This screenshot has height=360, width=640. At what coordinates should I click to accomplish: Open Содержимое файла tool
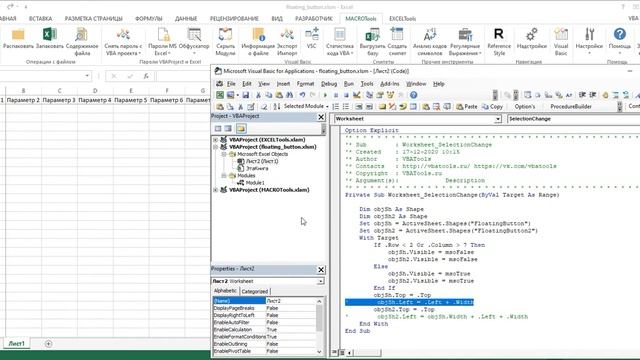coord(82,42)
